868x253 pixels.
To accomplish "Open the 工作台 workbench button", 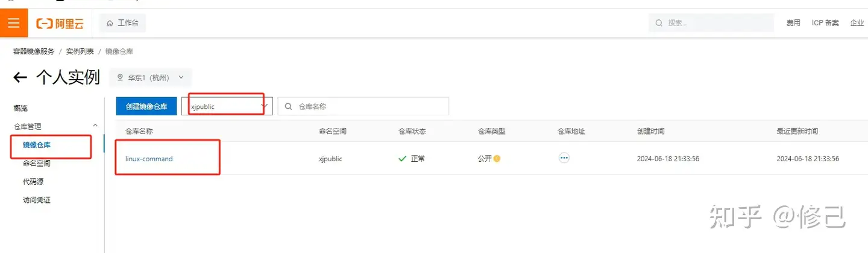I will coord(122,23).
